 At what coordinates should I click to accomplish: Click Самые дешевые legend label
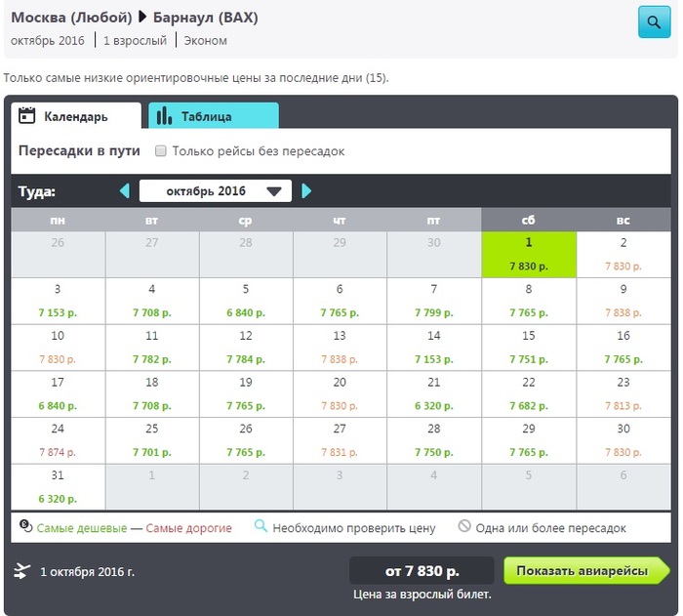[81, 528]
